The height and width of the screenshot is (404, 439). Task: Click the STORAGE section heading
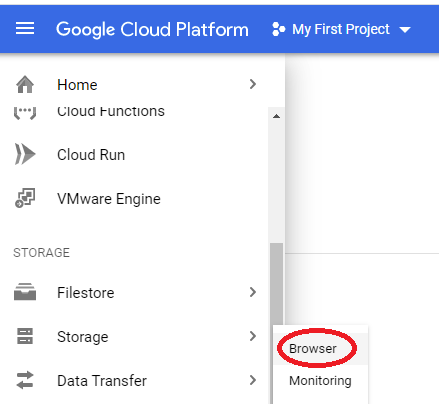42,253
